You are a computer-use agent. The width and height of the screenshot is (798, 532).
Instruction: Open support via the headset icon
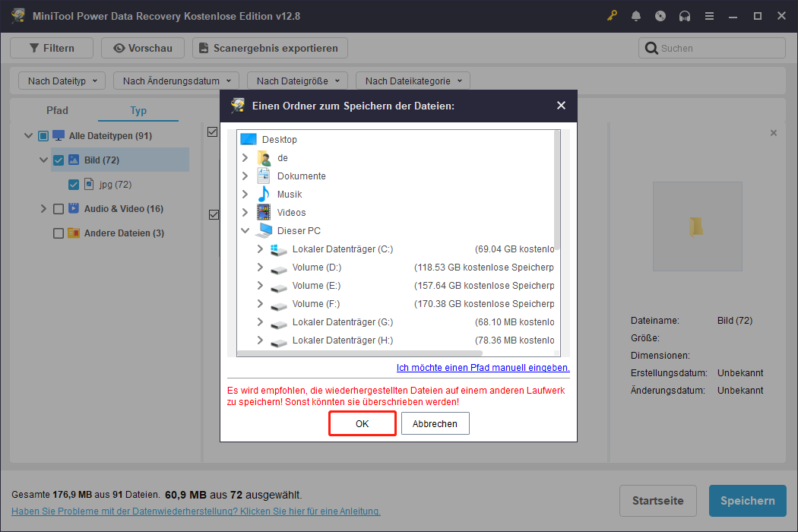pos(685,15)
